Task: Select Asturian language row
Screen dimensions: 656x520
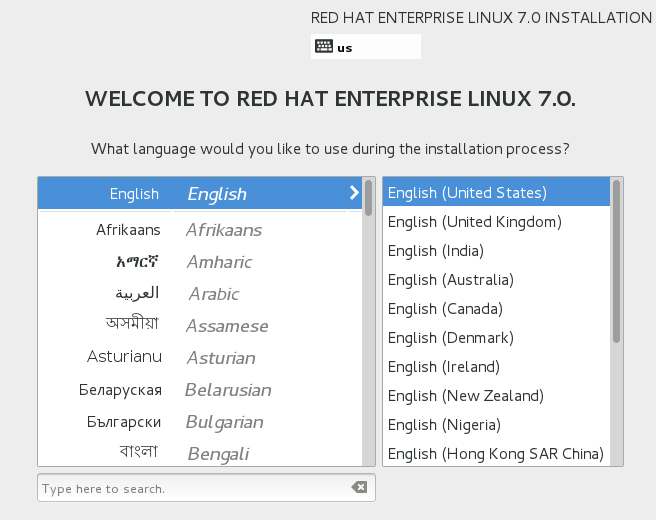Action: (x=200, y=358)
